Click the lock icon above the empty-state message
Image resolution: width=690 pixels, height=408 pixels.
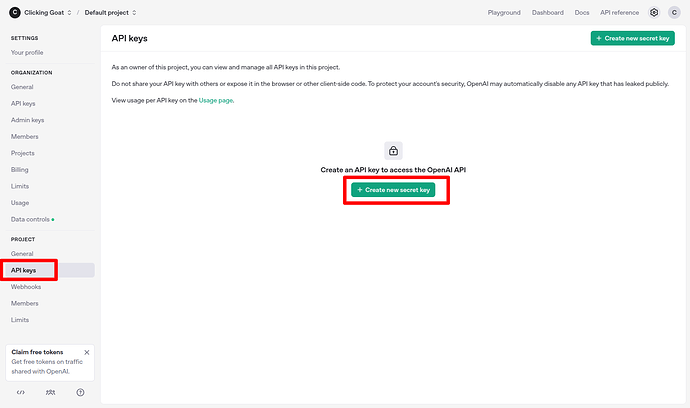tap(393, 151)
